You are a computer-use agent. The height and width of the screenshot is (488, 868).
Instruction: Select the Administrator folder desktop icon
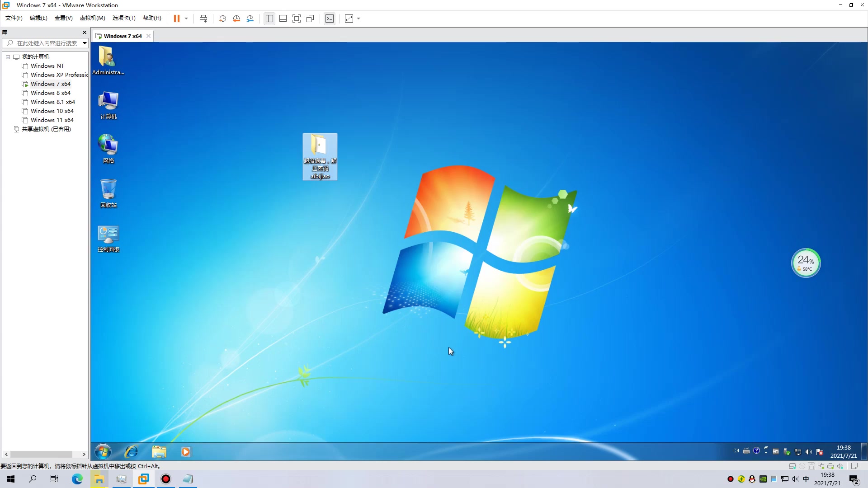pos(108,61)
